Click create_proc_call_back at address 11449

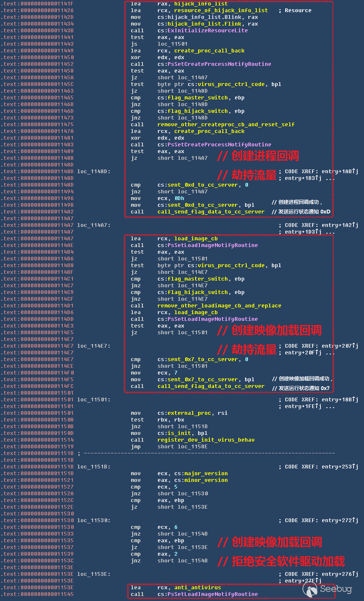(209, 51)
